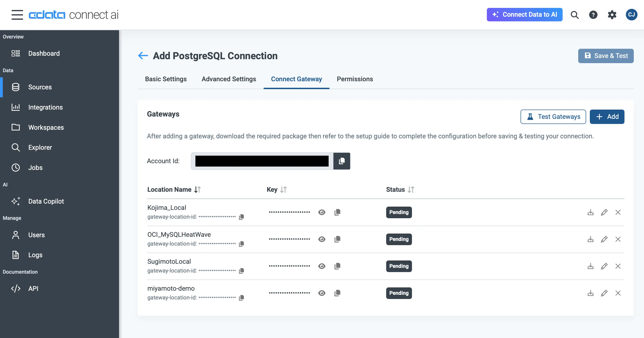Copy gateway-location-id of Kojima_Local
Image resolution: width=644 pixels, height=338 pixels.
coord(241,217)
